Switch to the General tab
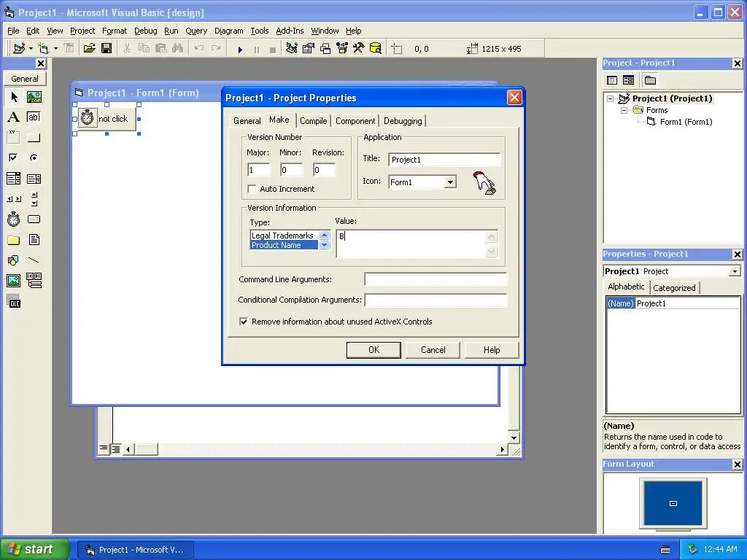This screenshot has width=747, height=560. click(x=247, y=121)
